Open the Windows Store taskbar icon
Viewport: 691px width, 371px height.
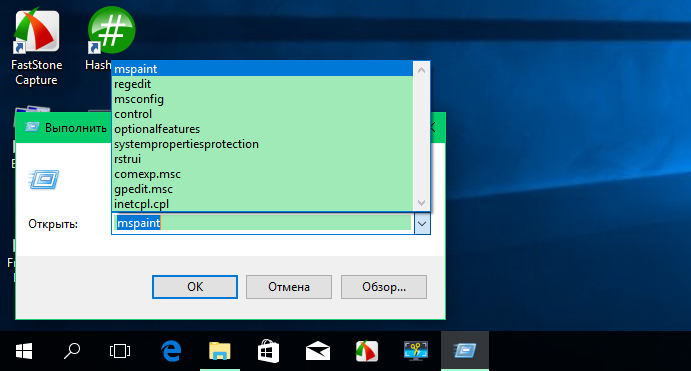(268, 351)
